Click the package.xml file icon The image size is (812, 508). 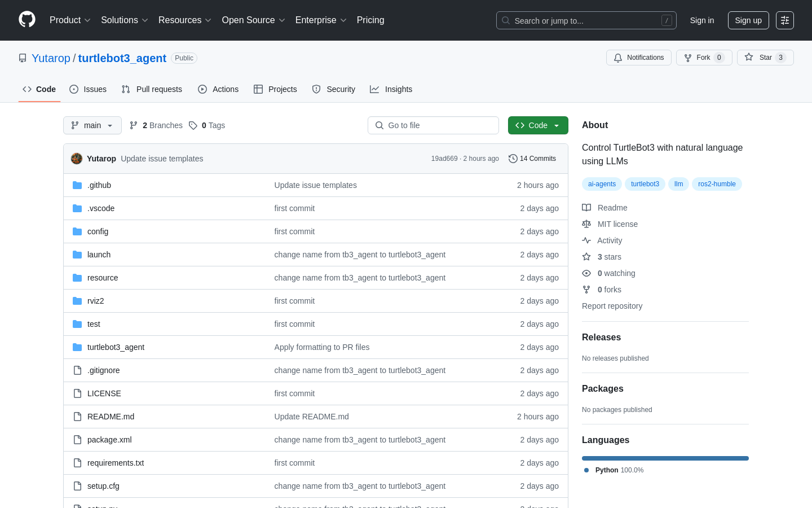pyautogui.click(x=77, y=440)
